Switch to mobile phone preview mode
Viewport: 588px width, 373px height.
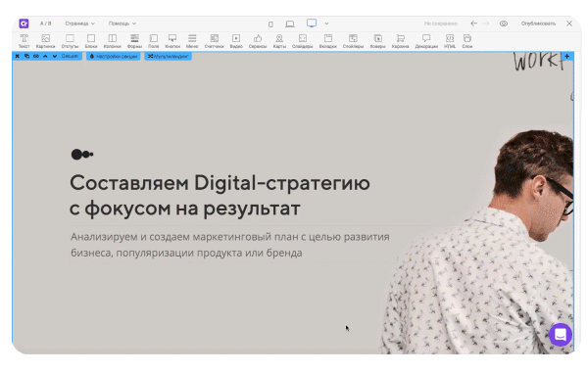270,24
